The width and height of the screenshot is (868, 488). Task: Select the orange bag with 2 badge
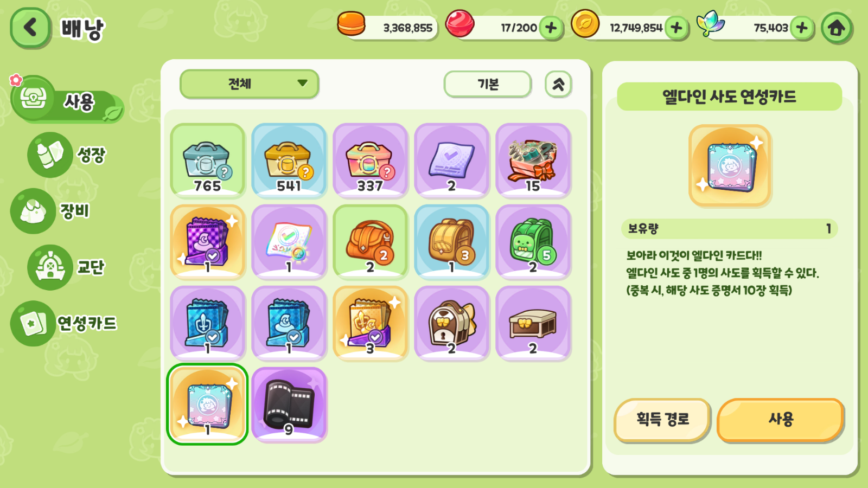click(x=371, y=242)
